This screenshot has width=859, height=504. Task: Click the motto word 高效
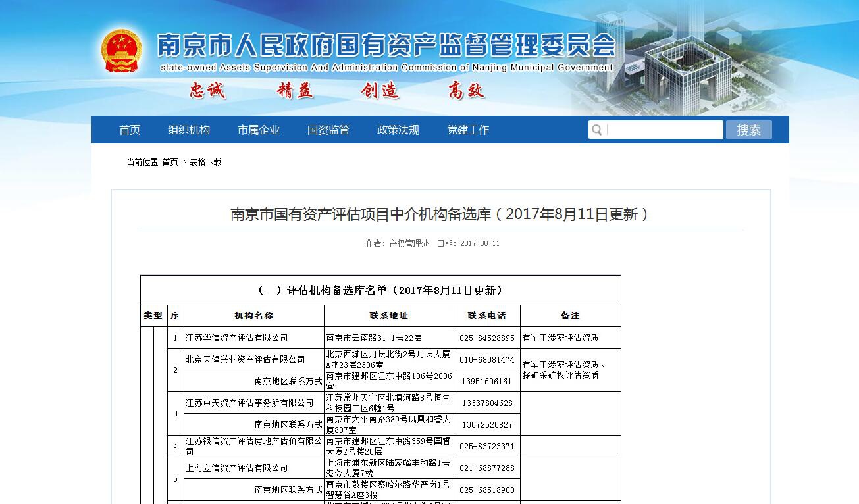click(x=467, y=90)
